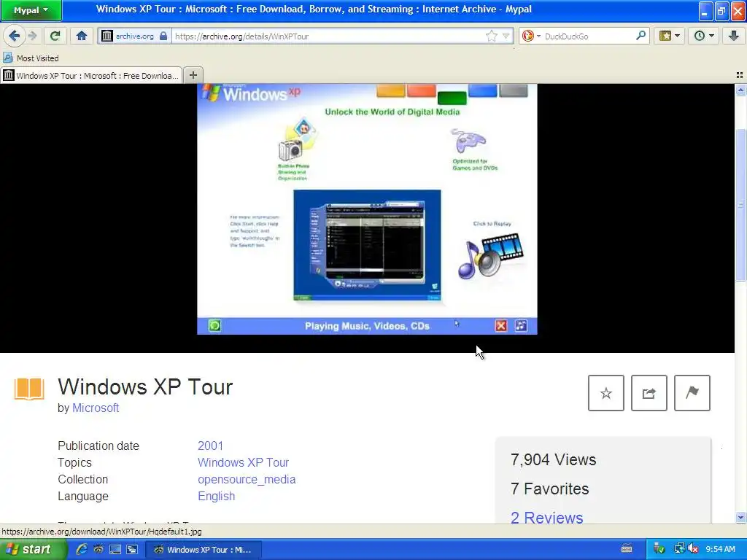Click the green replay button in the tour bar
This screenshot has width=747, height=560.
tap(215, 326)
